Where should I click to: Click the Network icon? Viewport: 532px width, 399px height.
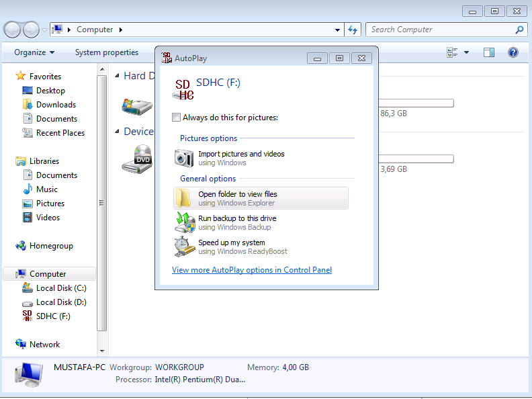pos(21,344)
